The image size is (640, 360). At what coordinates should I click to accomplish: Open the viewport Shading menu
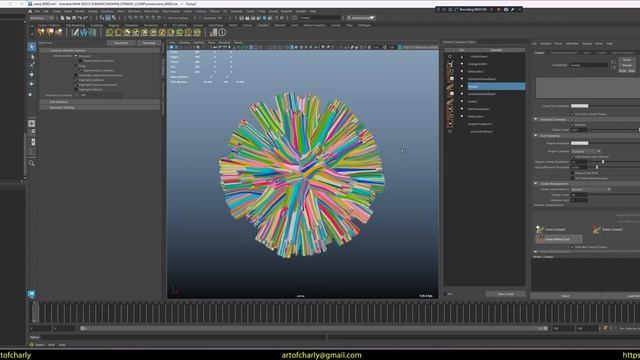click(x=184, y=42)
